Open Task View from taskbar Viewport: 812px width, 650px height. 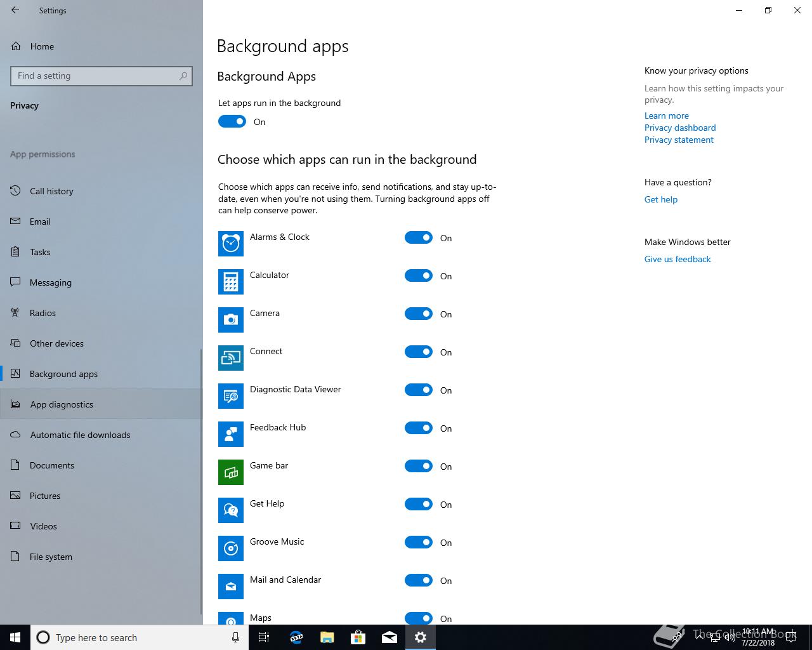(x=264, y=637)
